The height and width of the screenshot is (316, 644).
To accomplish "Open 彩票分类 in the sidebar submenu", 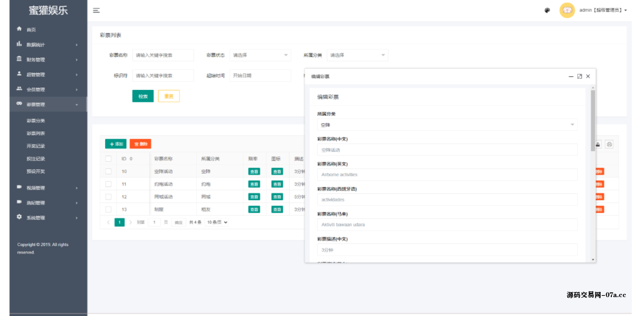I will click(36, 121).
